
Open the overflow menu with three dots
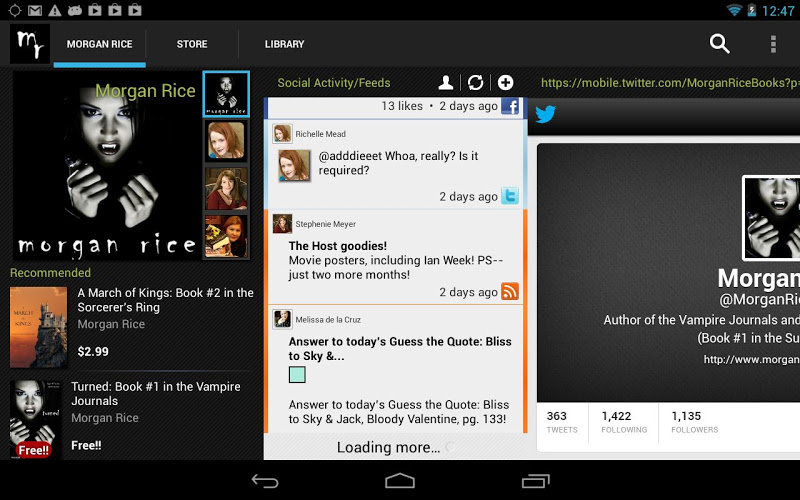click(x=773, y=44)
